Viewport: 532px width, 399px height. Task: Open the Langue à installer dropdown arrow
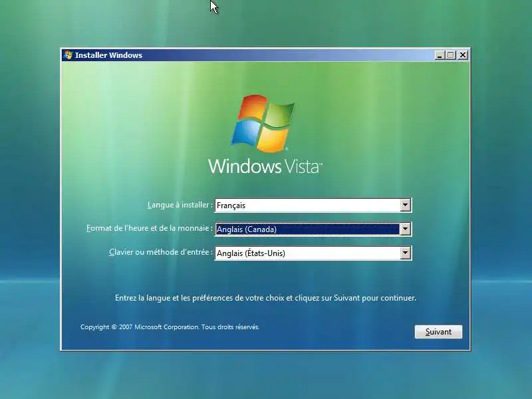coord(405,205)
